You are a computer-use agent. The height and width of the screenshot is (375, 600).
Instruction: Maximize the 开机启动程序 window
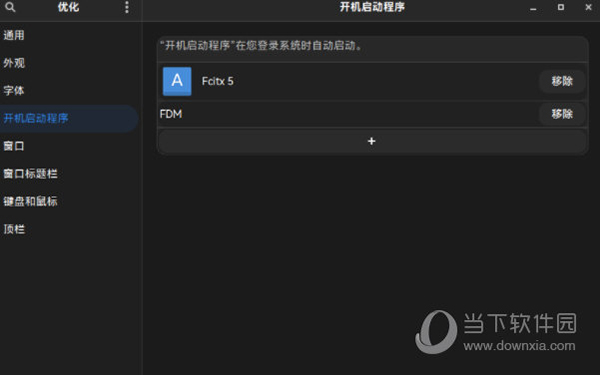pyautogui.click(x=561, y=7)
